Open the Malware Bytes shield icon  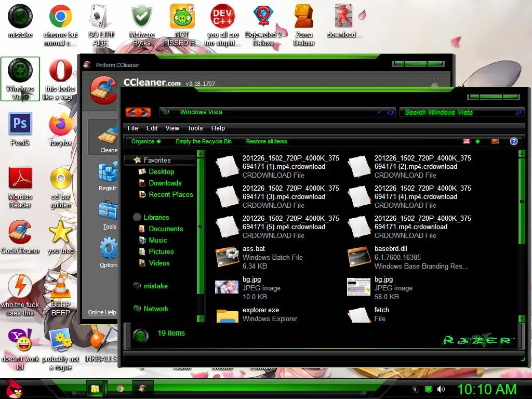(141, 25)
